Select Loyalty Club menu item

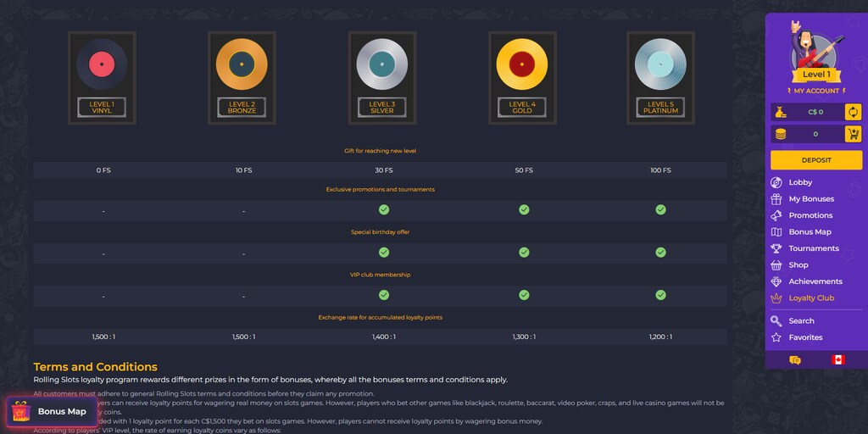[810, 298]
